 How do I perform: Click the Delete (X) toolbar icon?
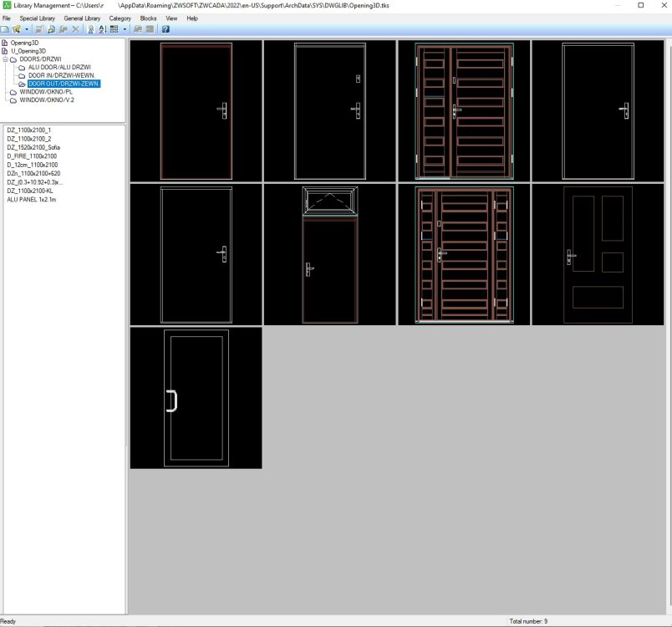tap(75, 29)
